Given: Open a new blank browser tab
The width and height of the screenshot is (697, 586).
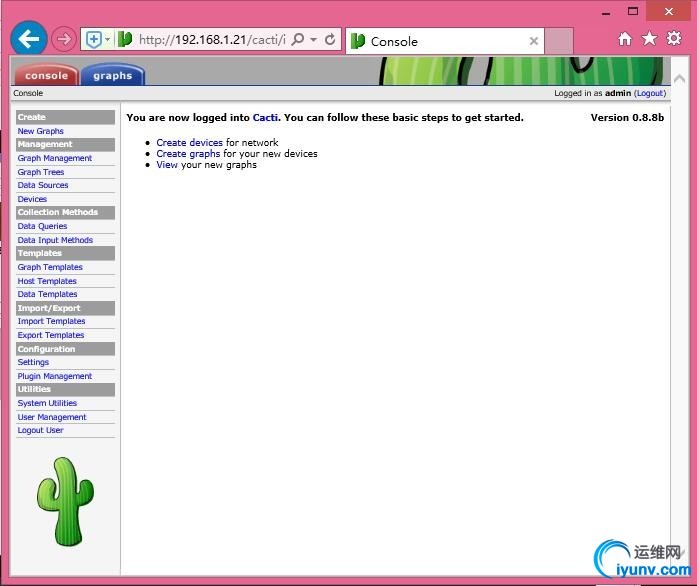Looking at the screenshot, I should [559, 41].
